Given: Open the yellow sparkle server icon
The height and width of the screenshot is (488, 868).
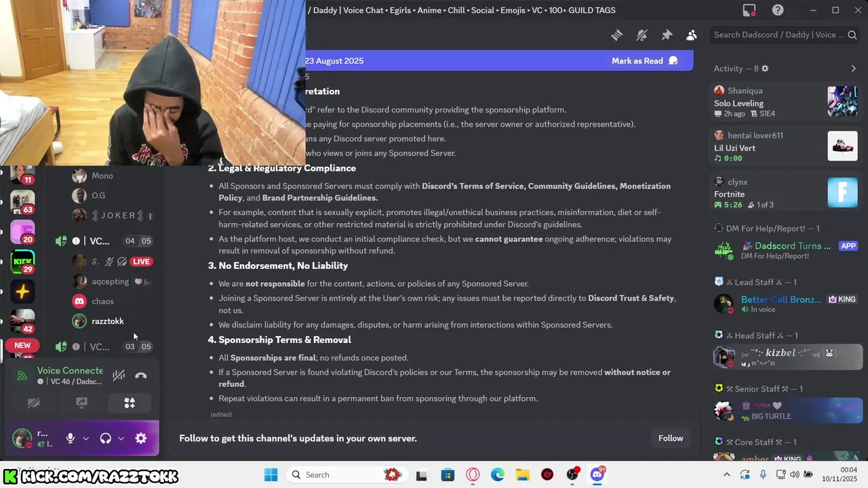Looking at the screenshot, I should pyautogui.click(x=22, y=291).
